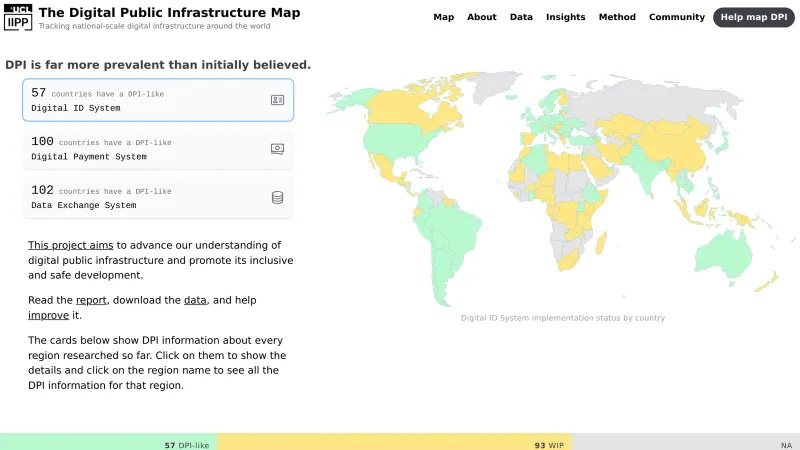This screenshot has width=800, height=450.
Task: Open the Data navigation link
Action: point(521,17)
